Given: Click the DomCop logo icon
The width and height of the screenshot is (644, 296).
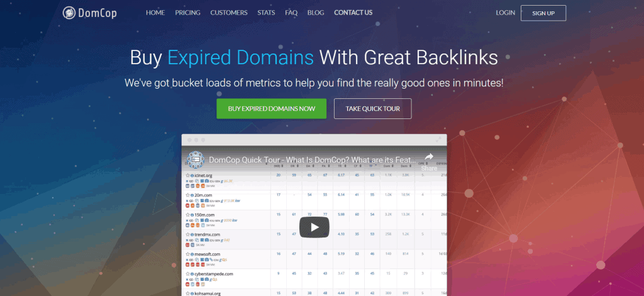Looking at the screenshot, I should pos(69,13).
